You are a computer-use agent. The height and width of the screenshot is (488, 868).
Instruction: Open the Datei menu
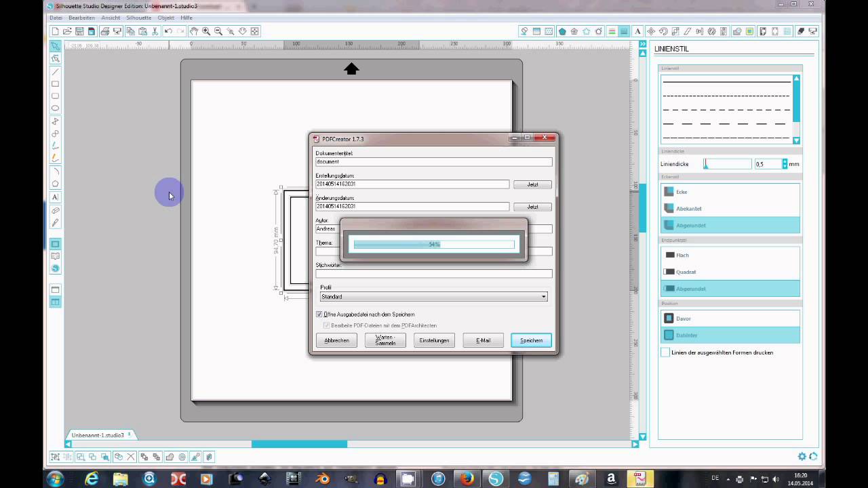(x=56, y=18)
